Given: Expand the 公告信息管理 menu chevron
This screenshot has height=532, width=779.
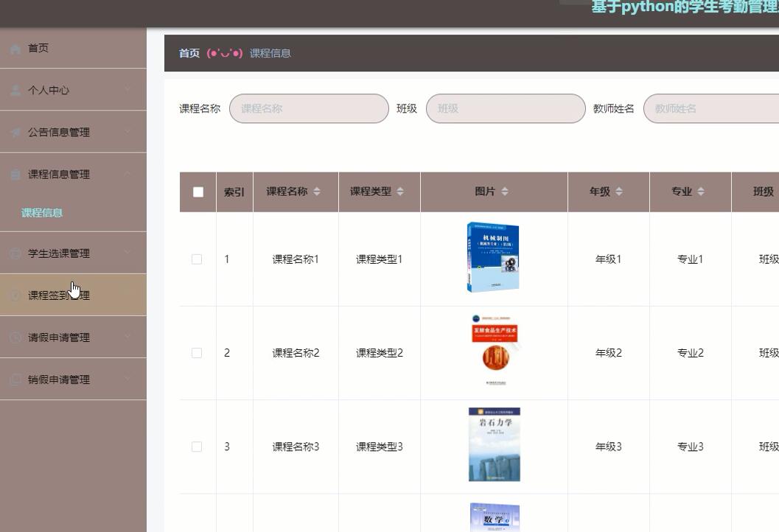Looking at the screenshot, I should (127, 131).
